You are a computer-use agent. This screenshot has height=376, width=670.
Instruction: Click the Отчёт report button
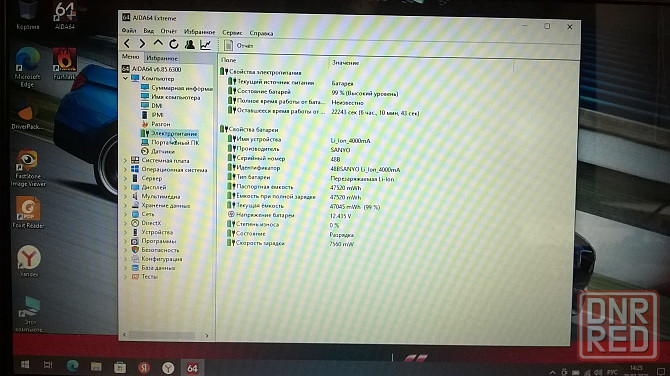(239, 45)
